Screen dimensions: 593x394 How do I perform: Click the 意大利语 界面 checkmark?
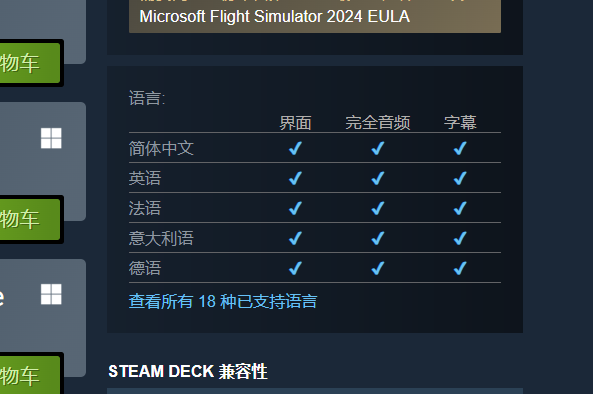tap(295, 238)
